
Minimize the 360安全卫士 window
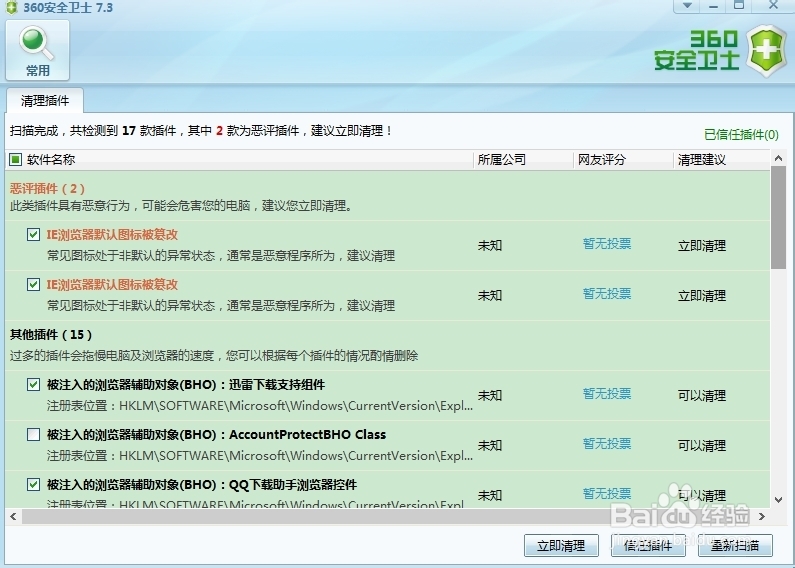click(x=713, y=6)
